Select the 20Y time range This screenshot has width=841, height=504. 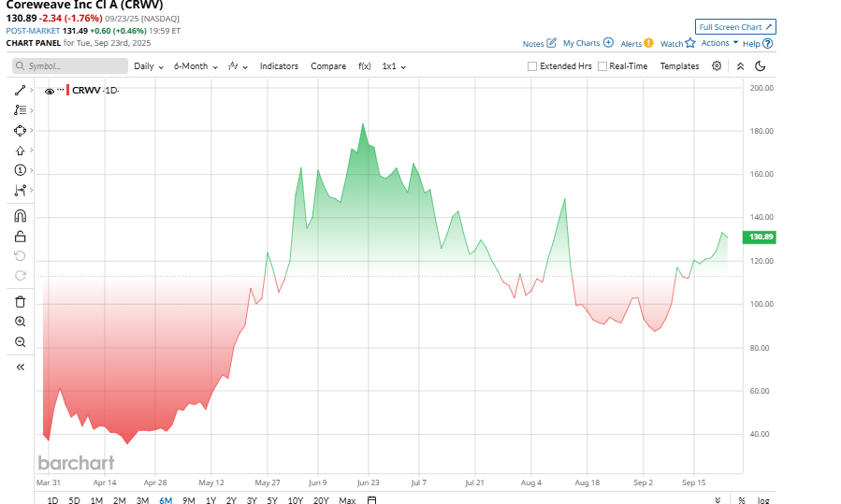(x=321, y=499)
